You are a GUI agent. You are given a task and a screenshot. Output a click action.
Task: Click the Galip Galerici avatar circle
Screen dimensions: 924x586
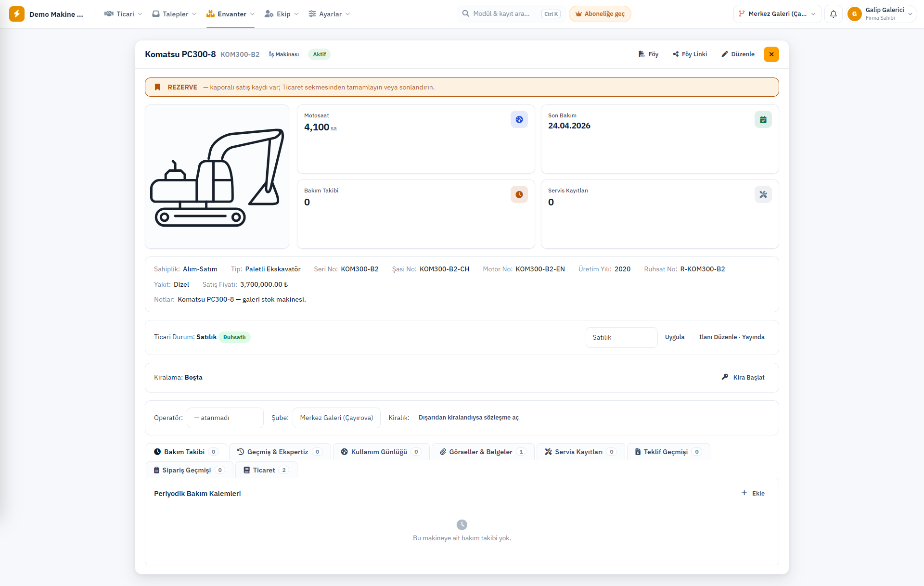[x=855, y=14]
